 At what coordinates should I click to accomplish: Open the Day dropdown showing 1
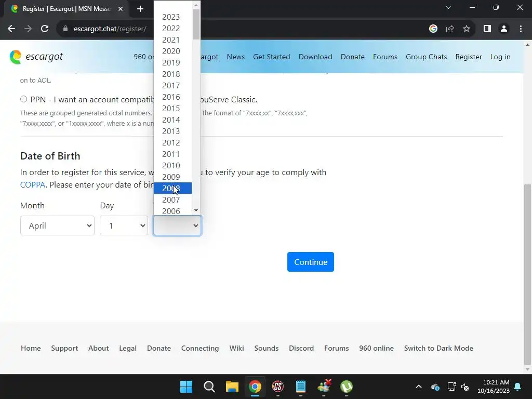pos(124,225)
